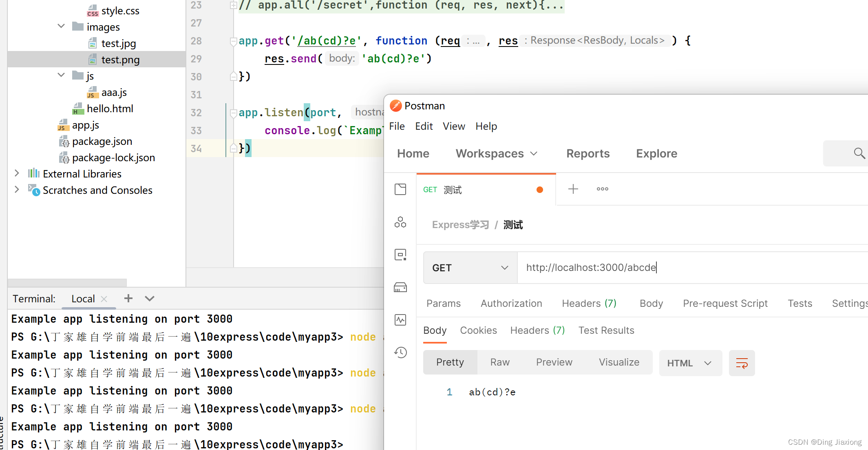The image size is (868, 450).
Task: Select test.png in the project tree
Action: 120,60
